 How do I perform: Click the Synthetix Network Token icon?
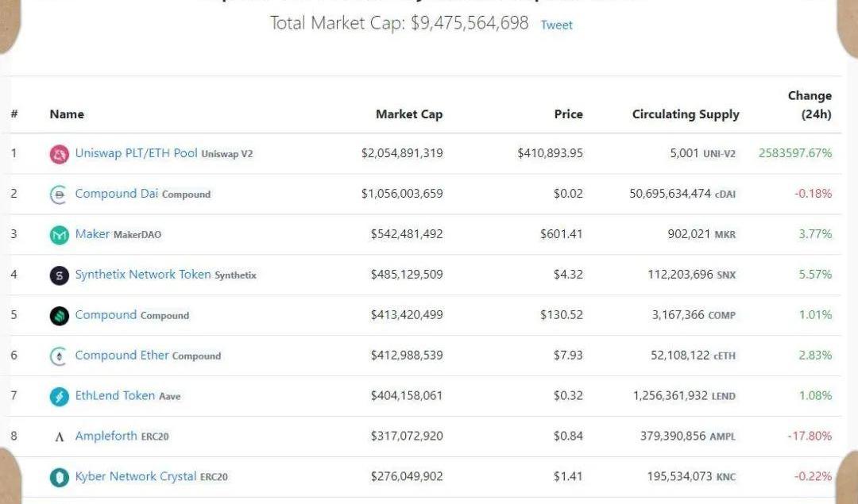(60, 275)
